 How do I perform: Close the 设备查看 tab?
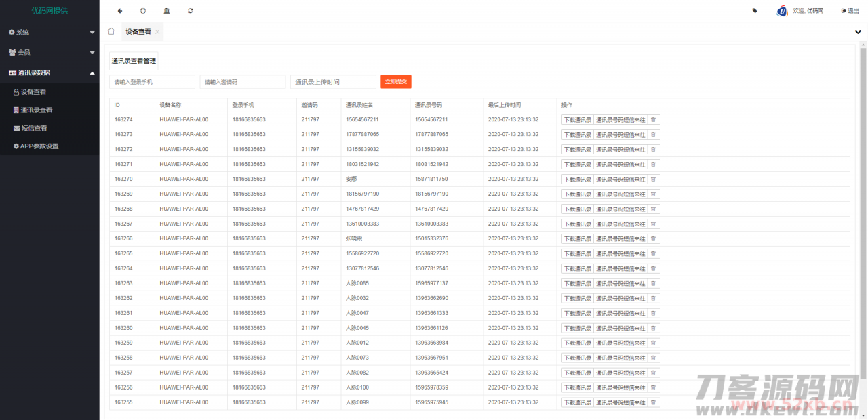157,32
